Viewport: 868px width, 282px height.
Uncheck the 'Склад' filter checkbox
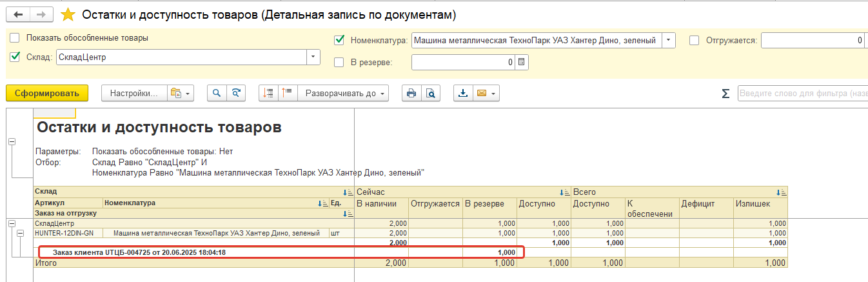[15, 57]
